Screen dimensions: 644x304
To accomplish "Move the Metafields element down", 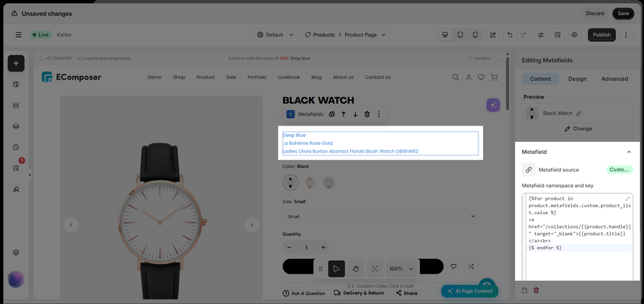I will (x=355, y=114).
